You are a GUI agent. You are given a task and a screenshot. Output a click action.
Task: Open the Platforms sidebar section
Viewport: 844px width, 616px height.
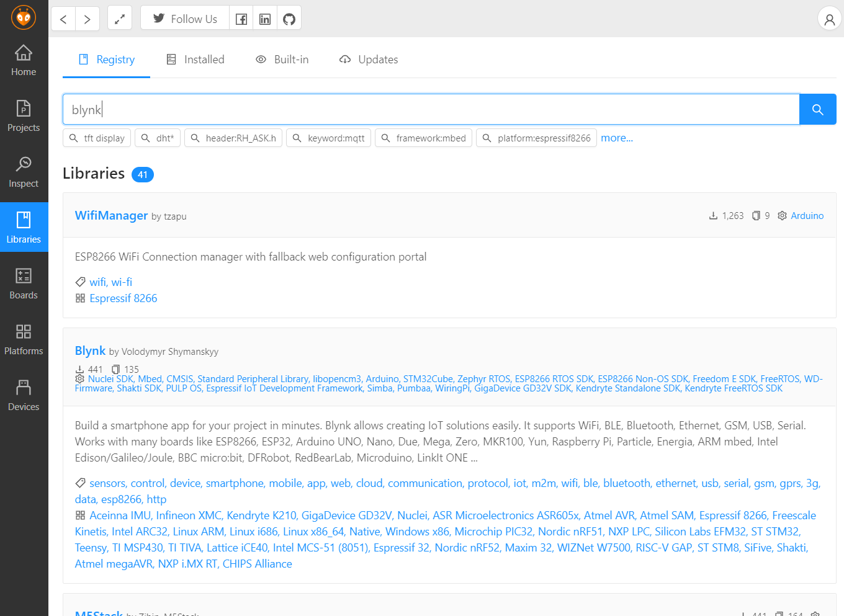pyautogui.click(x=24, y=339)
